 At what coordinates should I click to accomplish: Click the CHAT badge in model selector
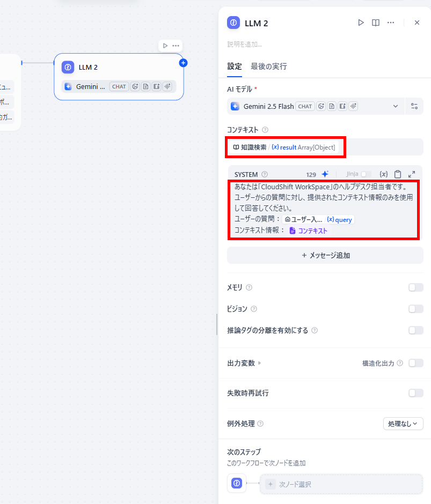pos(305,106)
